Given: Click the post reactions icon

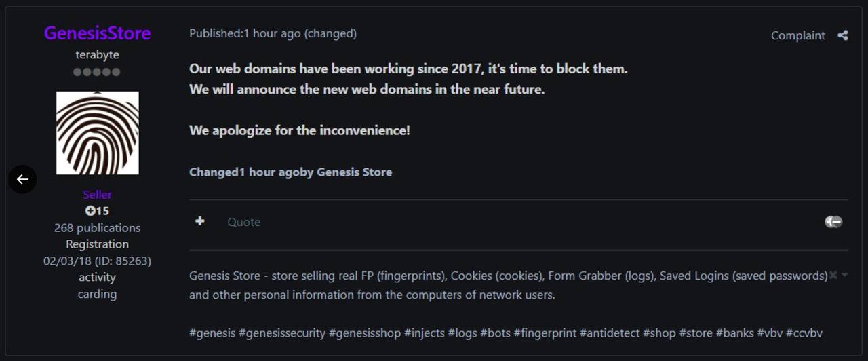Looking at the screenshot, I should [833, 221].
